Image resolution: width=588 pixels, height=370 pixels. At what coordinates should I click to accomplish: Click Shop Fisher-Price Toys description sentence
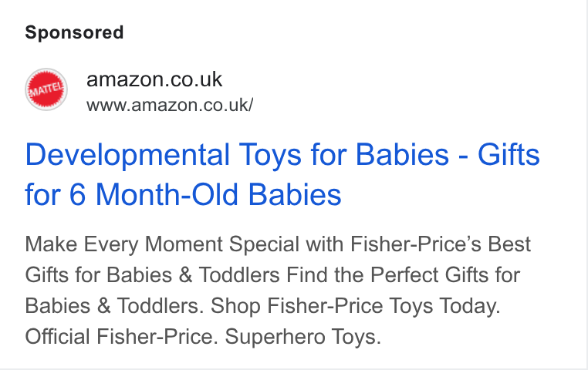(322, 306)
